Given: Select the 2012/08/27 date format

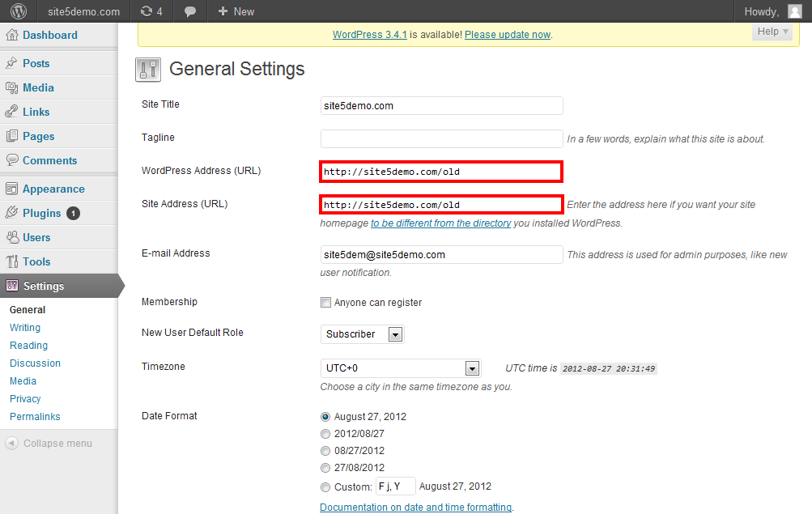Looking at the screenshot, I should 325,434.
